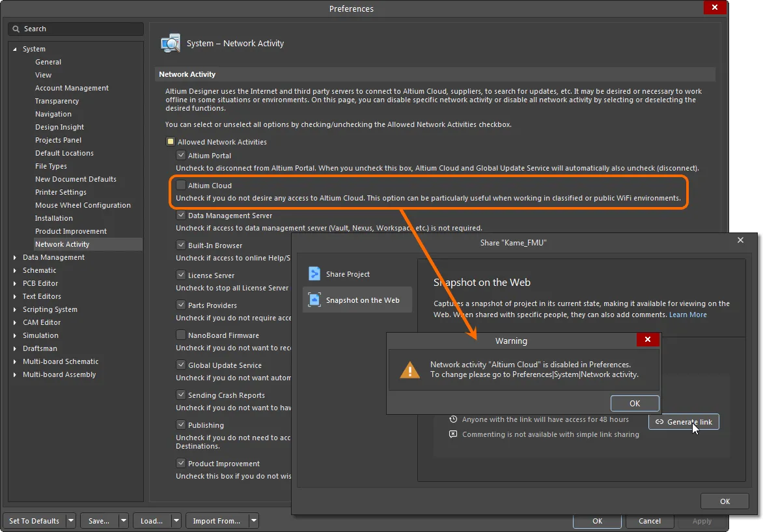The height and width of the screenshot is (532, 763).
Task: Uncheck the License Server checkbox
Action: click(181, 275)
